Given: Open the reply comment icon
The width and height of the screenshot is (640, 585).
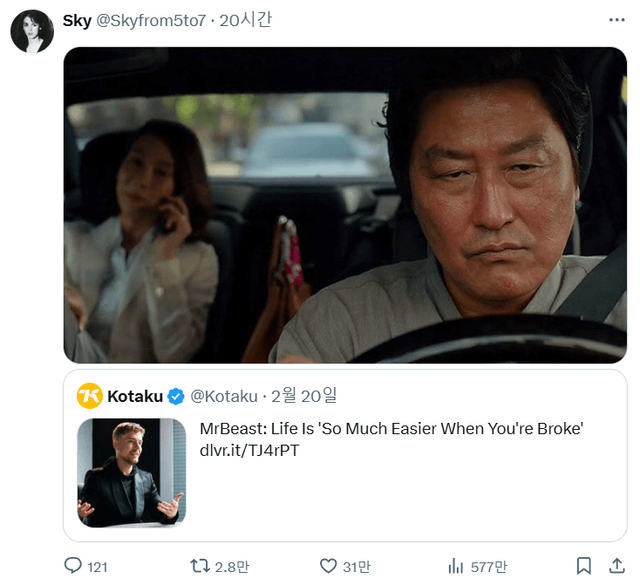Looking at the screenshot, I should point(73,566).
